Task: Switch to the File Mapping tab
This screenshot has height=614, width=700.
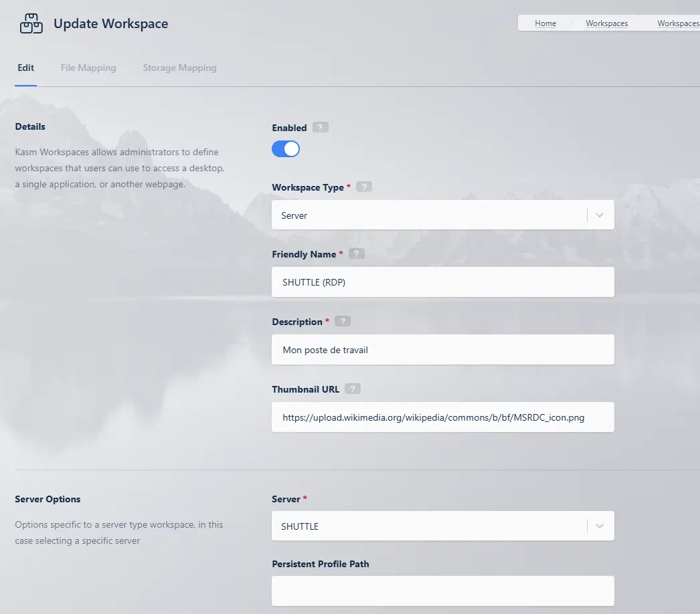Action: pyautogui.click(x=88, y=68)
